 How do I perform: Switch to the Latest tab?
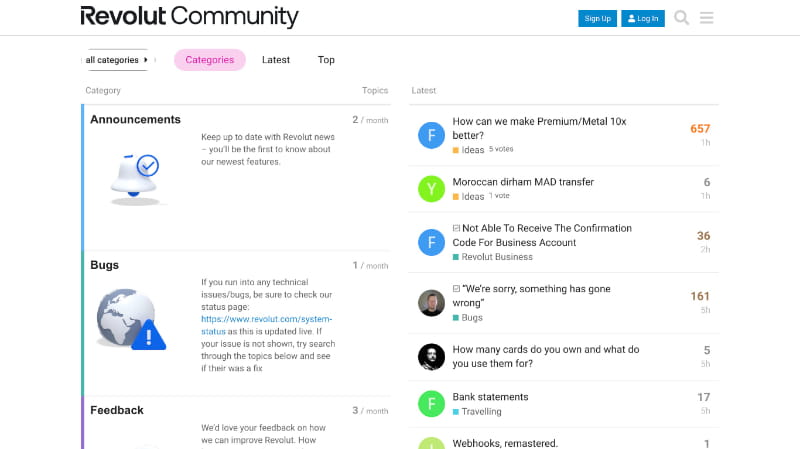tap(276, 60)
